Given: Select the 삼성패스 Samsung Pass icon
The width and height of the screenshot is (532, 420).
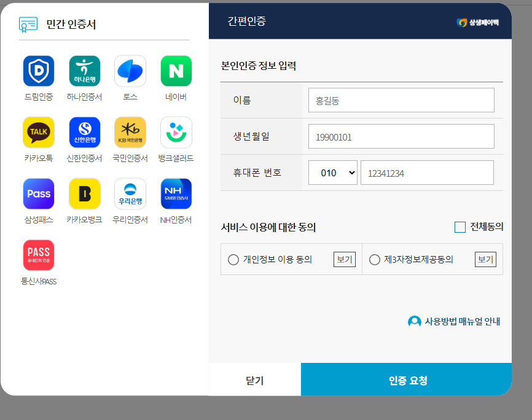Looking at the screenshot, I should pos(39,193).
